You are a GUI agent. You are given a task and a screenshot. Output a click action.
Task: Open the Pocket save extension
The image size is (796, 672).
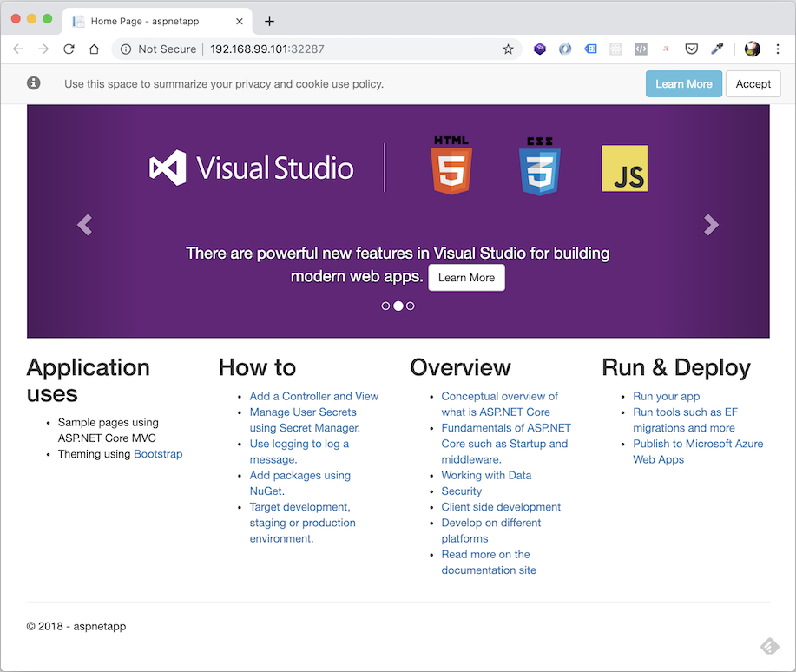(692, 49)
